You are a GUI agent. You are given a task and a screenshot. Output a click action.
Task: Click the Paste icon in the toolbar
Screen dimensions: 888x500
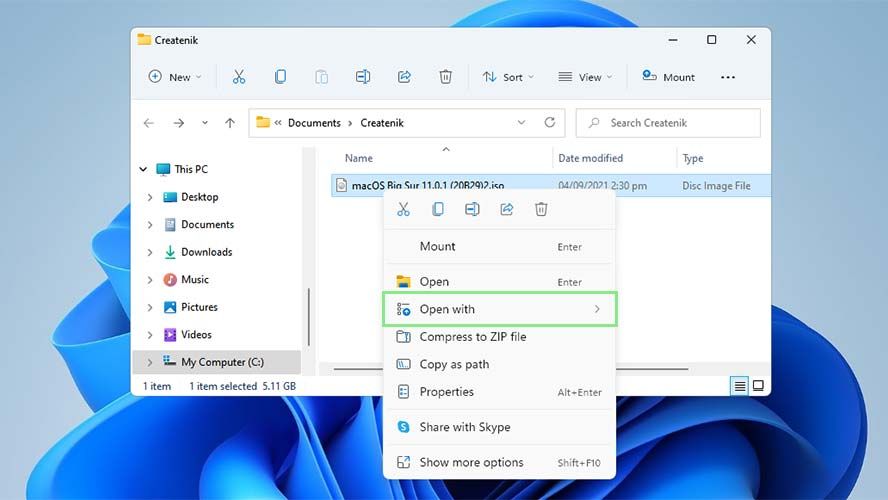tap(321, 77)
